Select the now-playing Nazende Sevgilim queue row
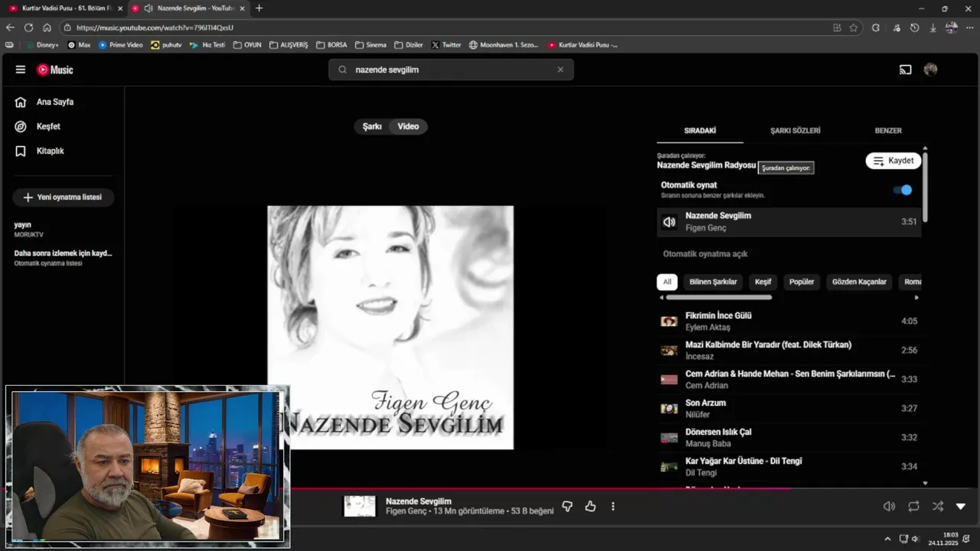The height and width of the screenshot is (551, 980). (789, 222)
